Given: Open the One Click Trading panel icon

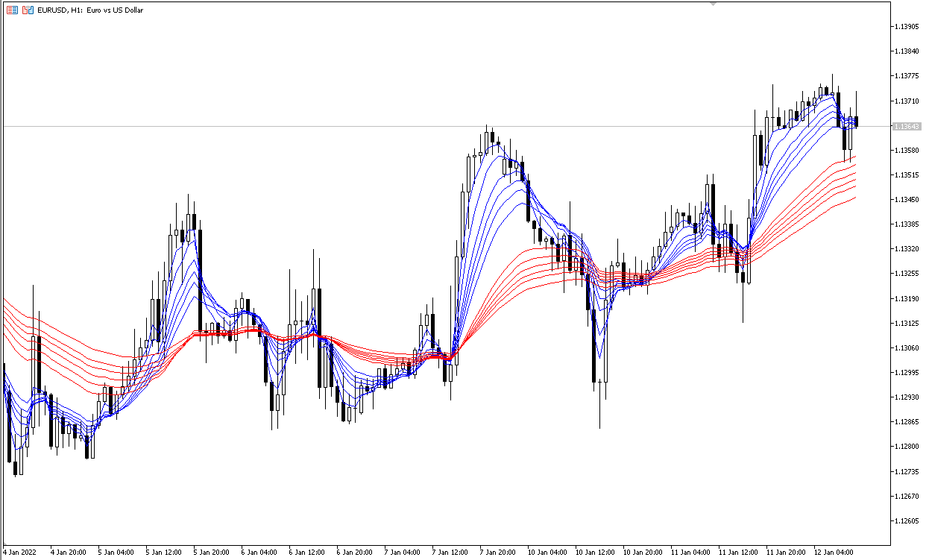Looking at the screenshot, I should pos(13,10).
